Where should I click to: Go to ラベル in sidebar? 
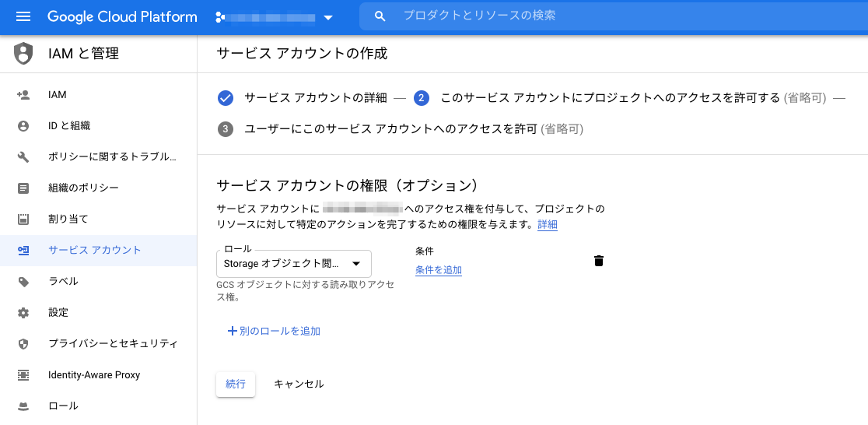tap(99, 282)
